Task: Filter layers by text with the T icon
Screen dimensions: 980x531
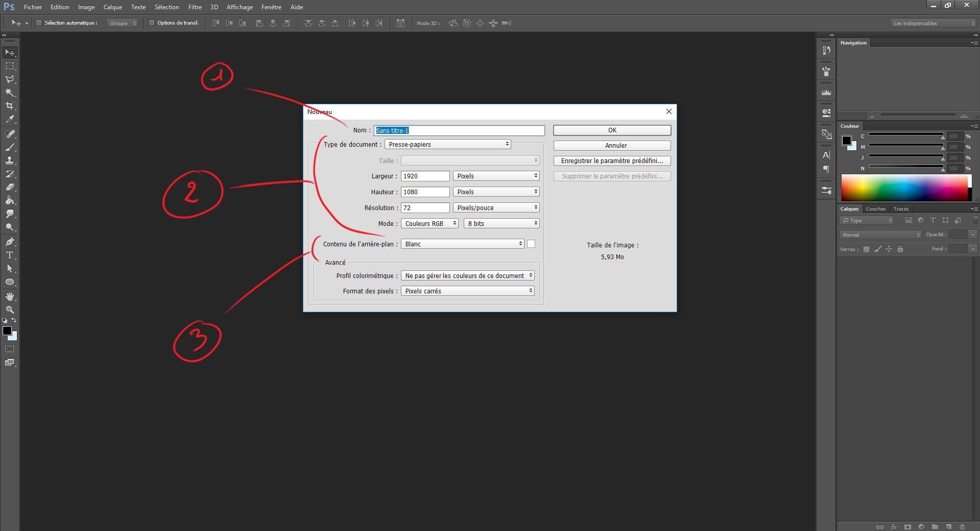Action: pos(933,220)
